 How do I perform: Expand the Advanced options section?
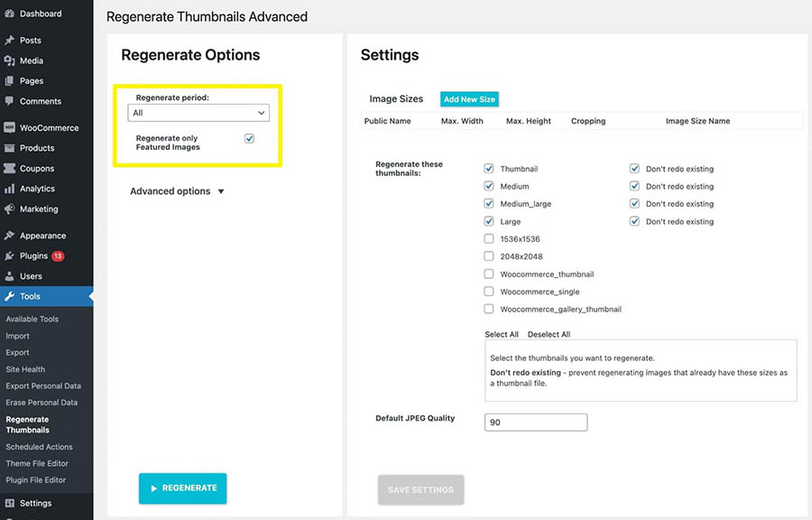178,191
